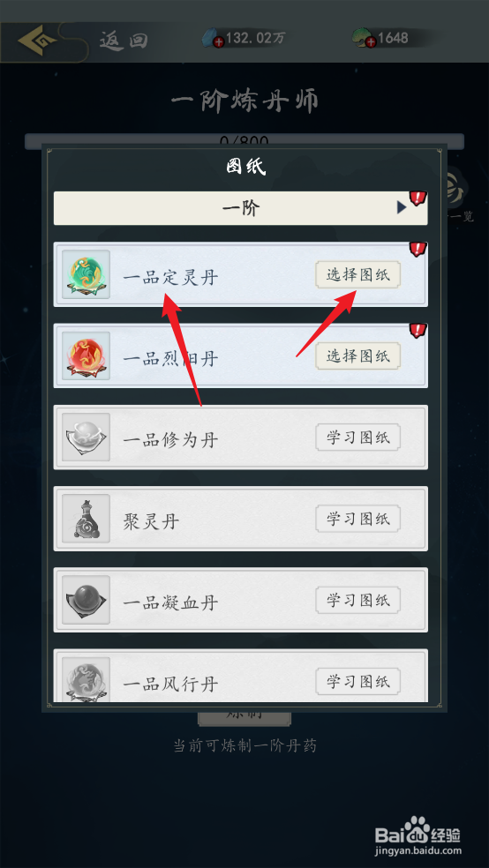
Task: Click the 0/800 experience progress bar
Action: point(244,141)
